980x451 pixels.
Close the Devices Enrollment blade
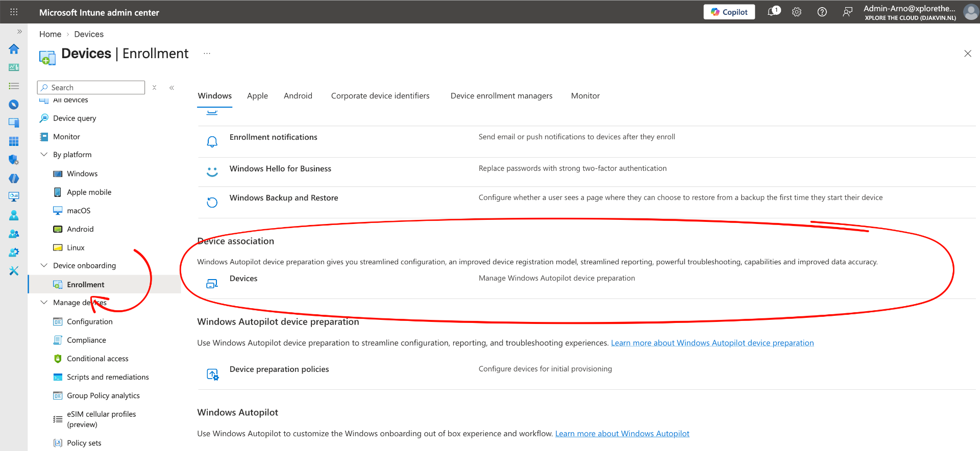[x=967, y=54]
